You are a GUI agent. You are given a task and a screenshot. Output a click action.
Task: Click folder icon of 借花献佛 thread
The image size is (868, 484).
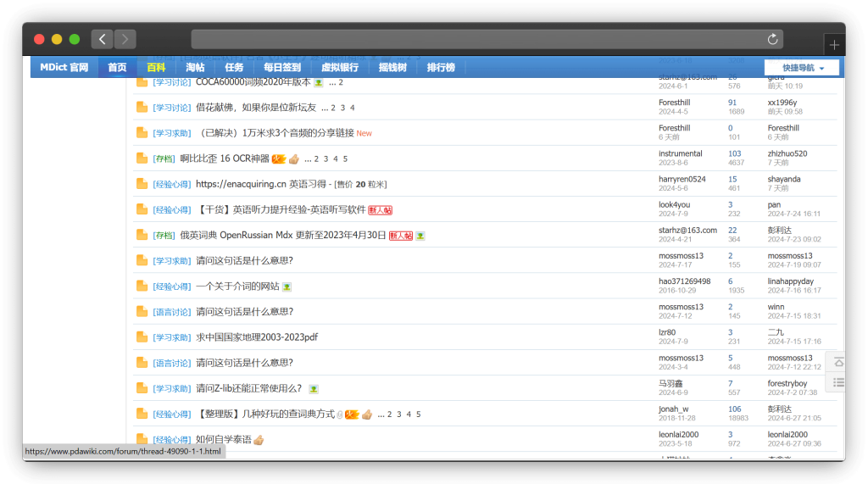point(142,107)
